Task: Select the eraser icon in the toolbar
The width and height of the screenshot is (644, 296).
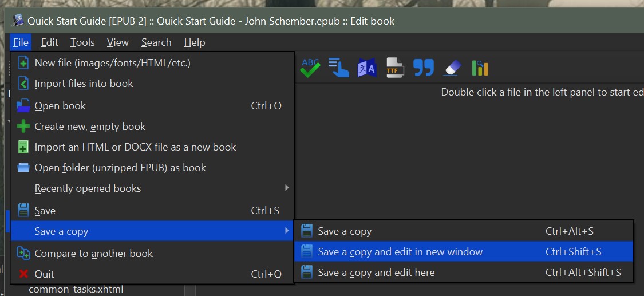Action: pyautogui.click(x=452, y=68)
